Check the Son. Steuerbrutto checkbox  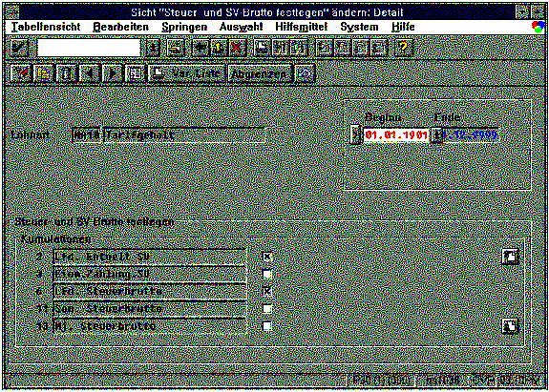point(267,308)
